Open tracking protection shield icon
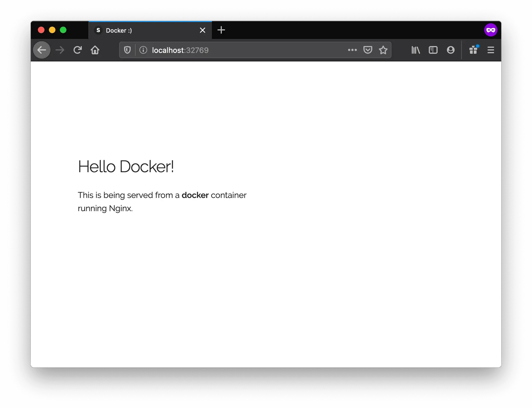This screenshot has width=532, height=408. (x=127, y=50)
